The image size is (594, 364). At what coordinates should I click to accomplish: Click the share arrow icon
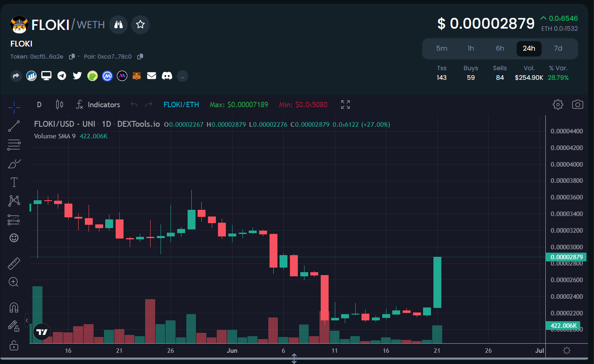16,76
